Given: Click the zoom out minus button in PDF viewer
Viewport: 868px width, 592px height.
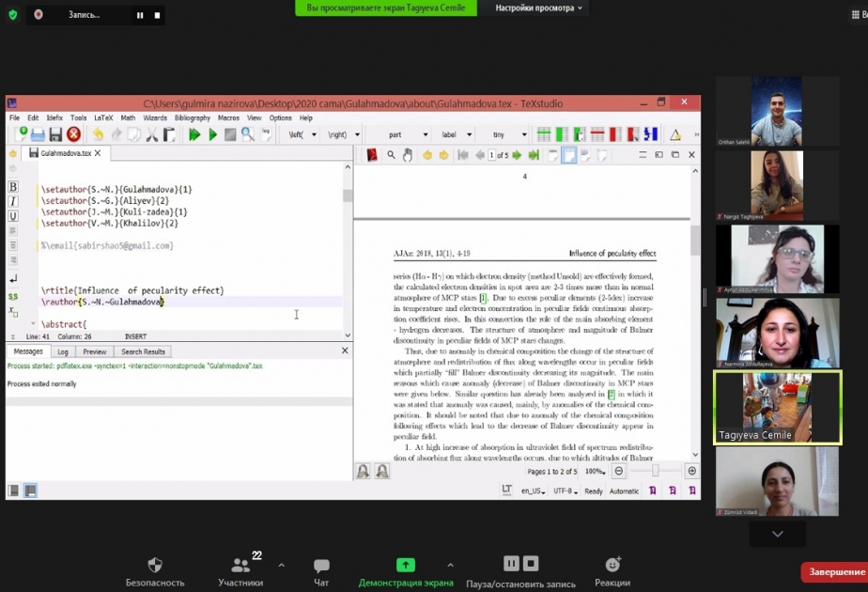Looking at the screenshot, I should click(619, 472).
